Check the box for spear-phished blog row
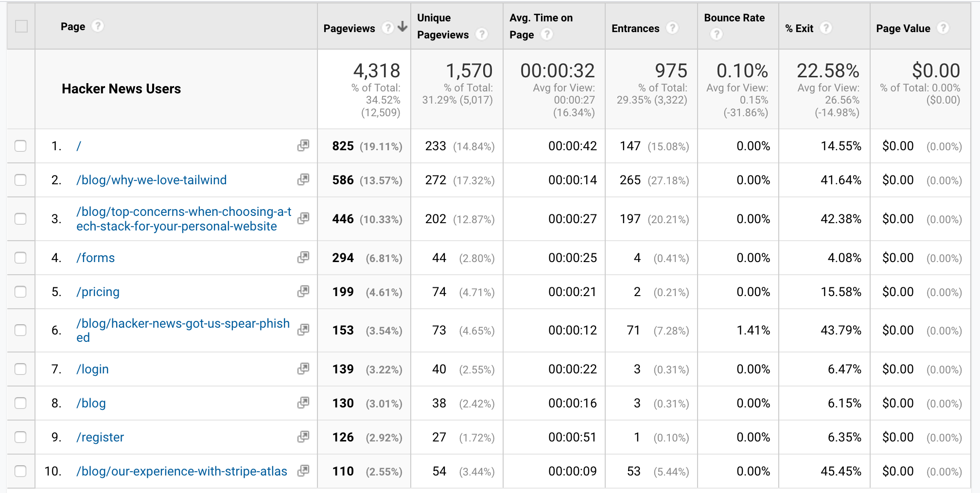Viewport: 980px width, 493px height. tap(20, 330)
